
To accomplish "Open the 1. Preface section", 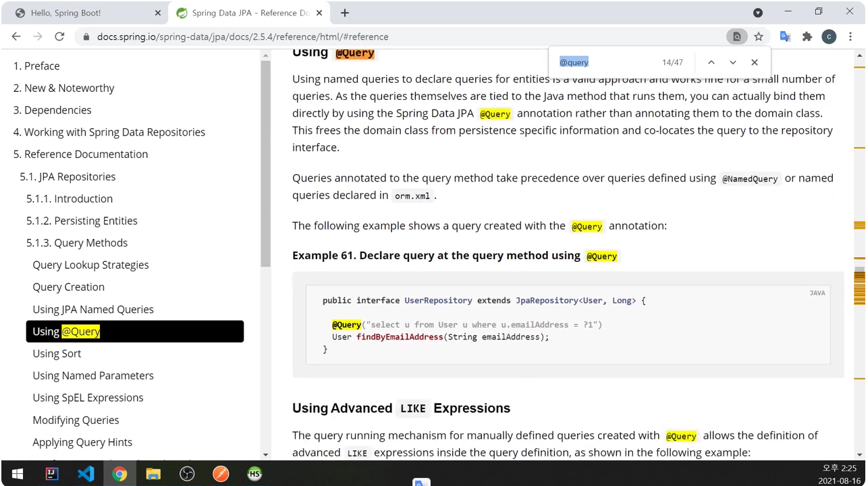I will click(x=36, y=65).
